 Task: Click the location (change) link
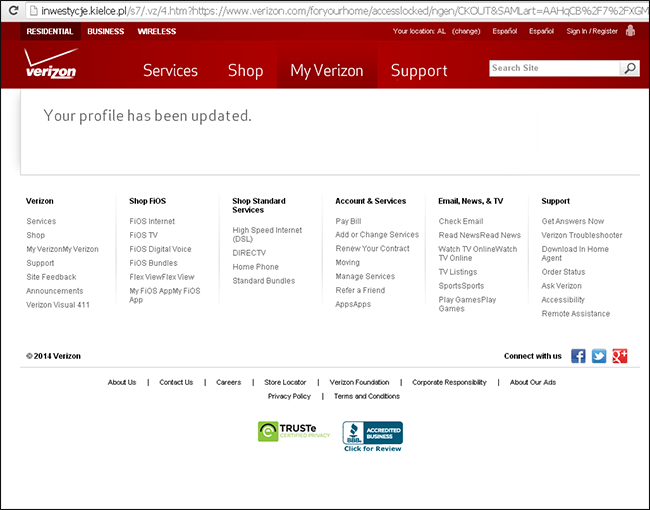466,31
